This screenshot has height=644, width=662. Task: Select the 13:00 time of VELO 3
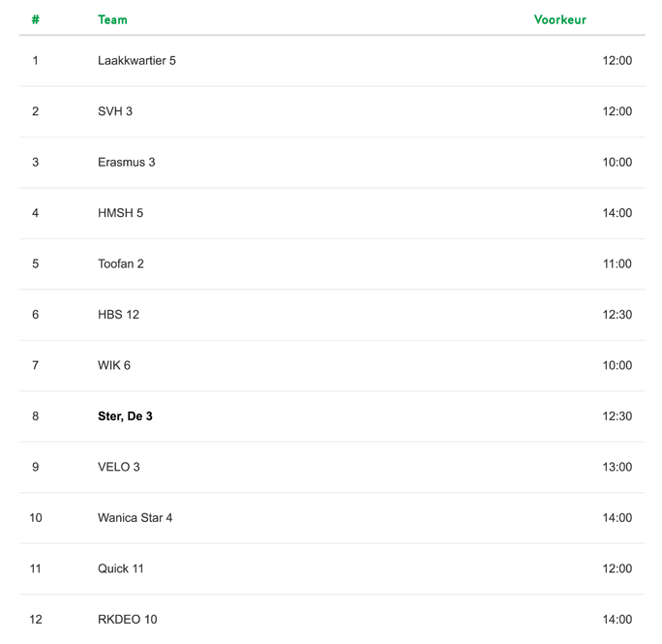pyautogui.click(x=617, y=467)
